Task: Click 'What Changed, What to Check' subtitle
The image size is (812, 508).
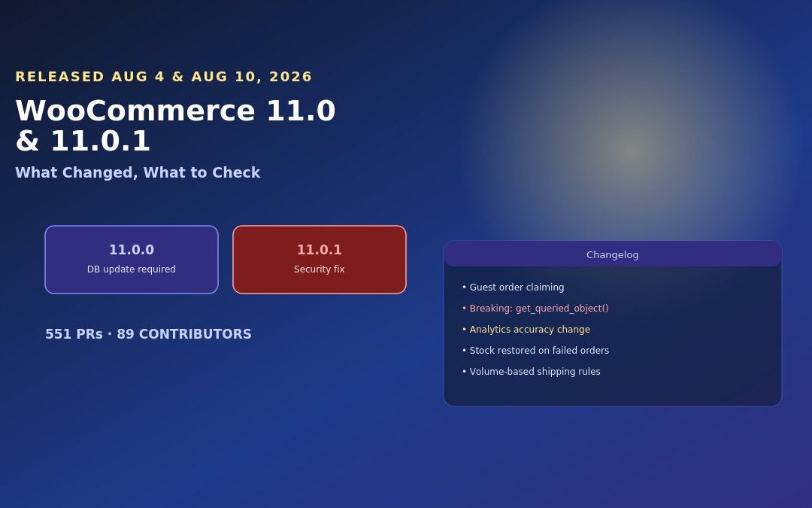Action: tap(138, 172)
